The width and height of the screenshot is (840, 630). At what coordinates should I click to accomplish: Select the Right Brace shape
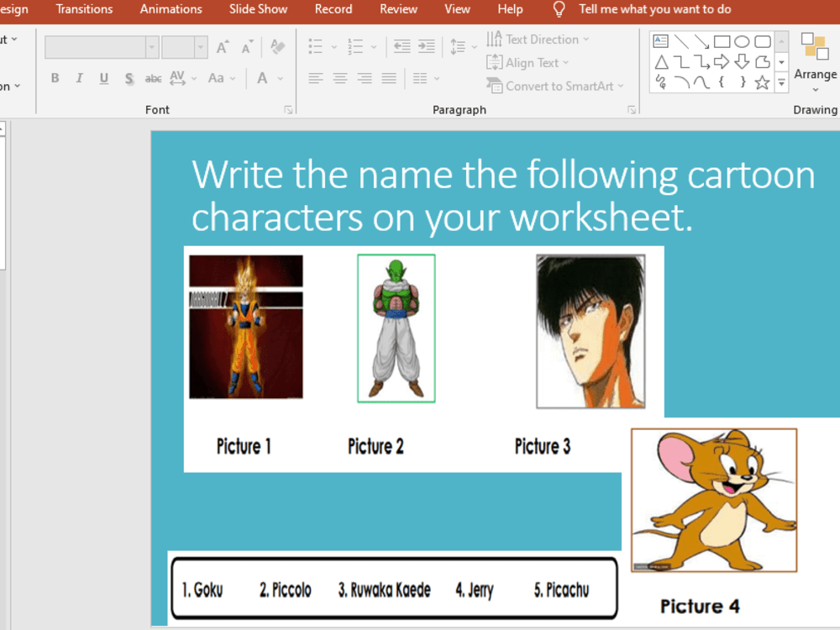(743, 82)
